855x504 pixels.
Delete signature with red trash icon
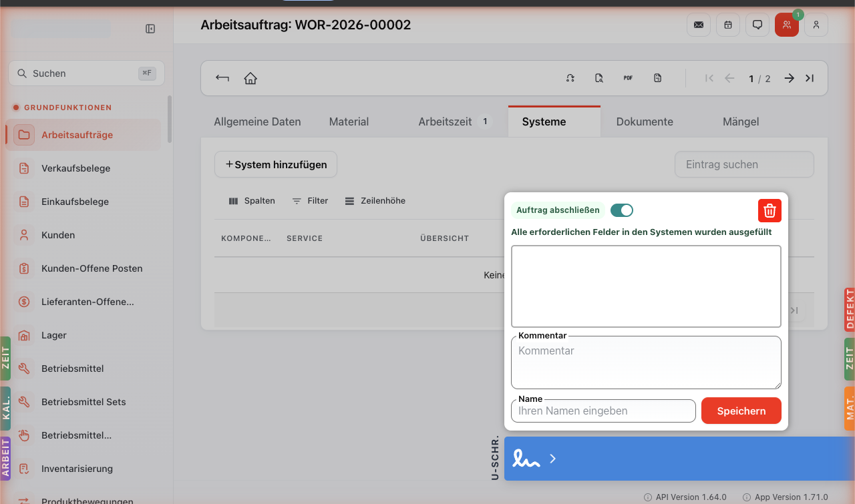click(769, 210)
